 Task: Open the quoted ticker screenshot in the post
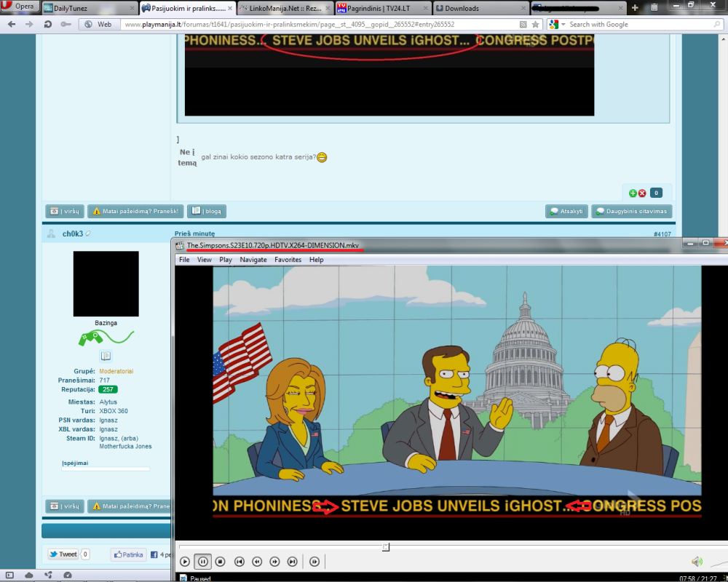[x=389, y=75]
